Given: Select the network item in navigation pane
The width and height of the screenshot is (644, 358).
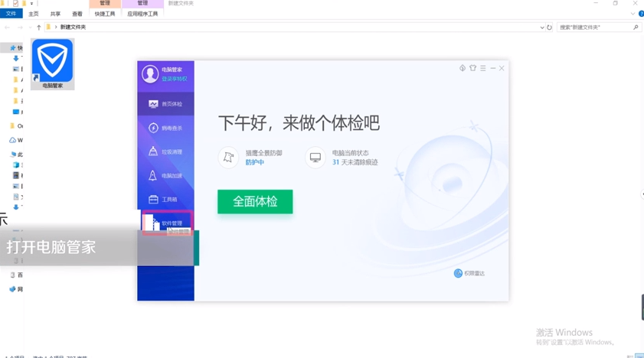Looking at the screenshot, I should (x=16, y=289).
